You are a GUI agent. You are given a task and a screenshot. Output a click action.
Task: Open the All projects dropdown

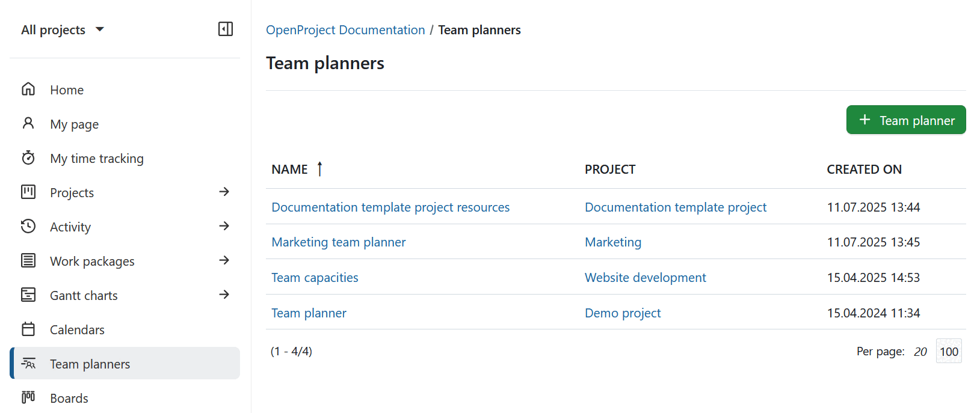63,30
